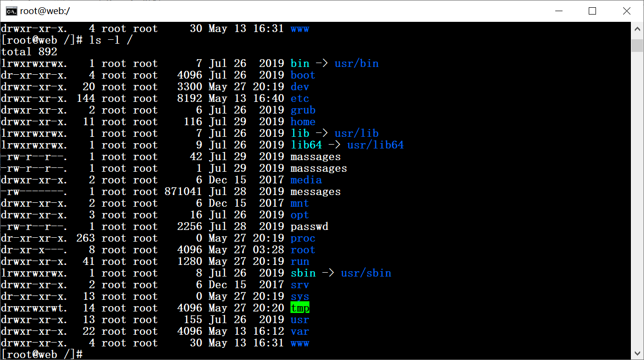Click the scrollbar thumb
The width and height of the screenshot is (644, 360).
coord(637,45)
